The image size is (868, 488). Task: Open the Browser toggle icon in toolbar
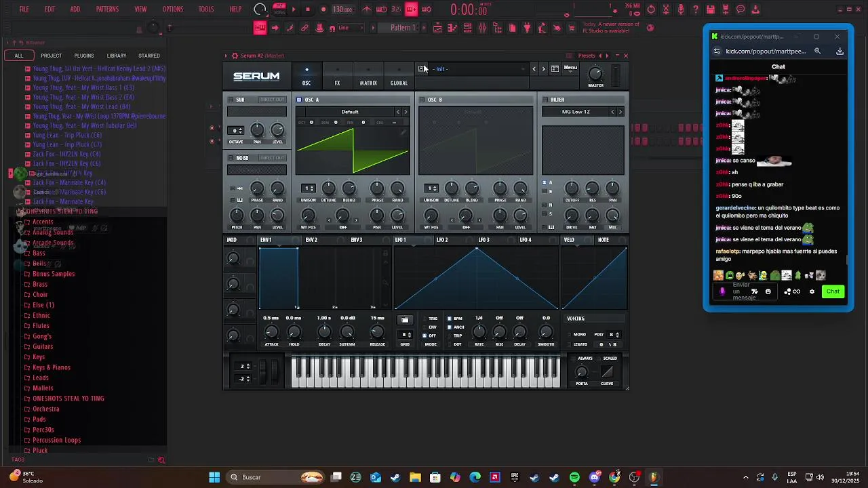pyautogui.click(x=497, y=28)
